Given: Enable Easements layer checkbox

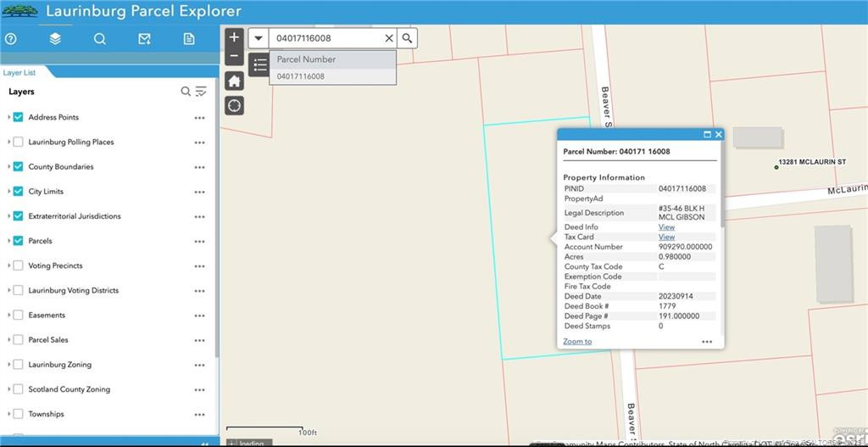Looking at the screenshot, I should point(19,316).
